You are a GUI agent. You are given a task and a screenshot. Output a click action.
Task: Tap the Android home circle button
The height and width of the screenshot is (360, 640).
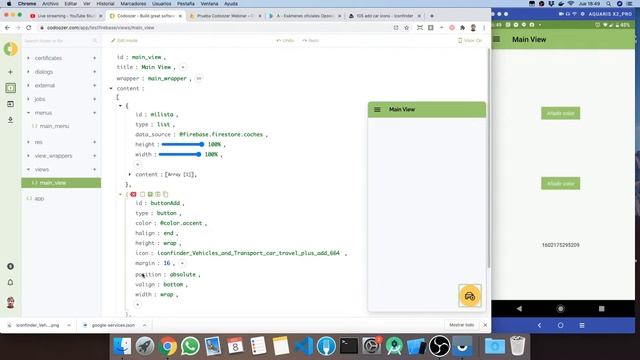click(x=560, y=309)
